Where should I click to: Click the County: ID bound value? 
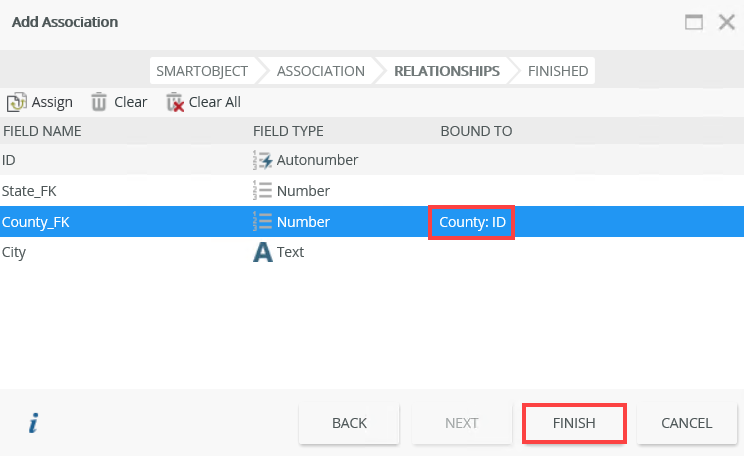pos(472,222)
